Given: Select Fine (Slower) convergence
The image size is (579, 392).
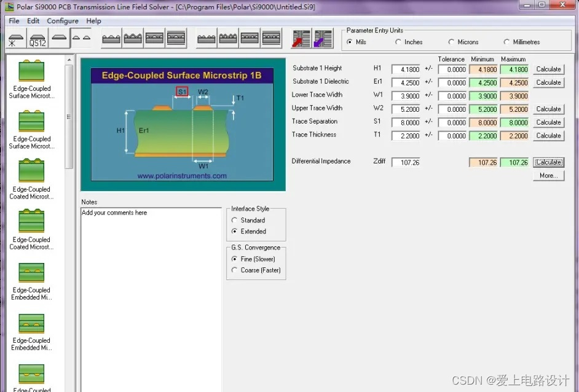Looking at the screenshot, I should tap(253, 259).
